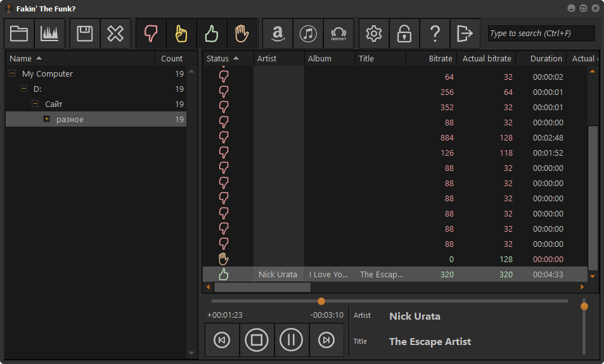Click the unlock padlock icon
Image resolution: width=604 pixels, height=364 pixels.
(x=404, y=34)
